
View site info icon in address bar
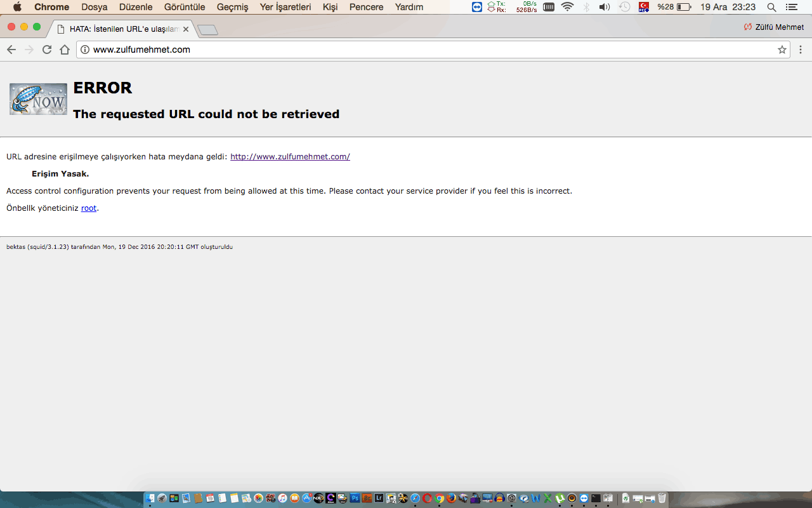click(85, 50)
